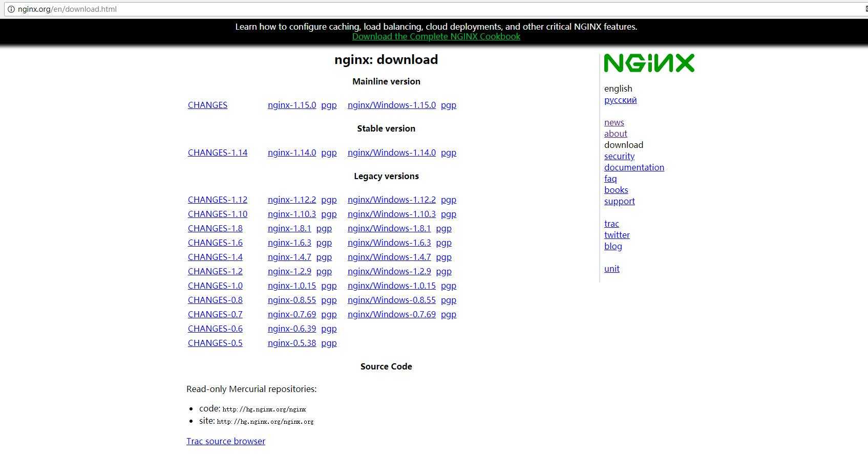Viewport: 868px width, 458px height.
Task: Download nginx-0.8.55
Action: pyautogui.click(x=292, y=300)
